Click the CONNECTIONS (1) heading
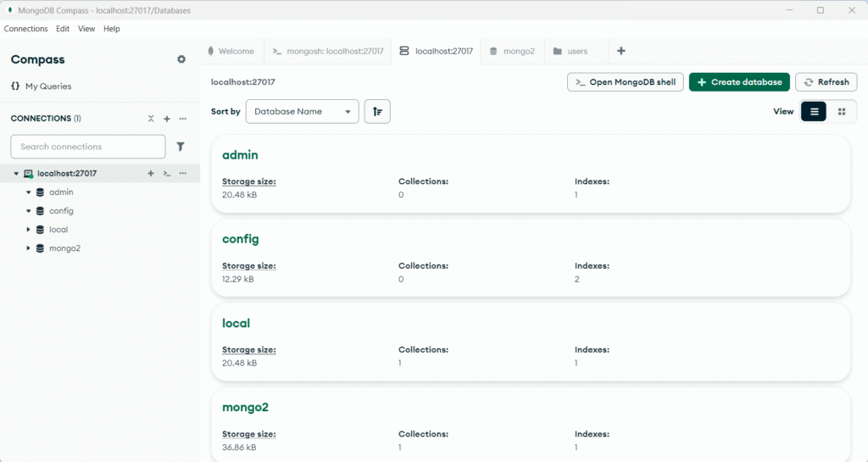This screenshot has height=462, width=868. coord(46,119)
